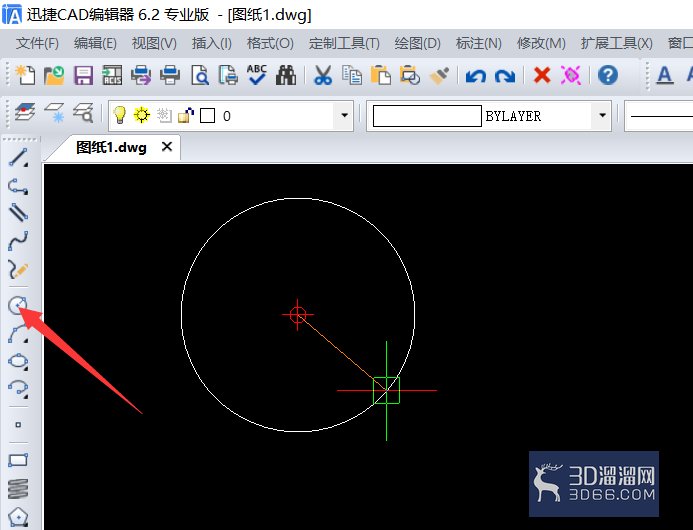Select the Spline curve tool
Image resolution: width=693 pixels, height=530 pixels.
pyautogui.click(x=18, y=241)
